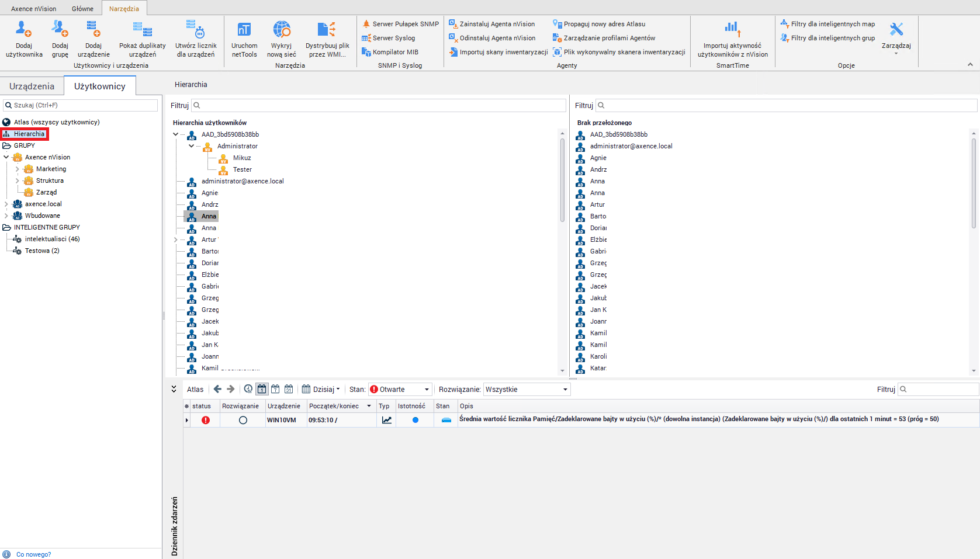Open the Stan dropdown showing Otwarte
The width and height of the screenshot is (980, 559).
click(400, 390)
